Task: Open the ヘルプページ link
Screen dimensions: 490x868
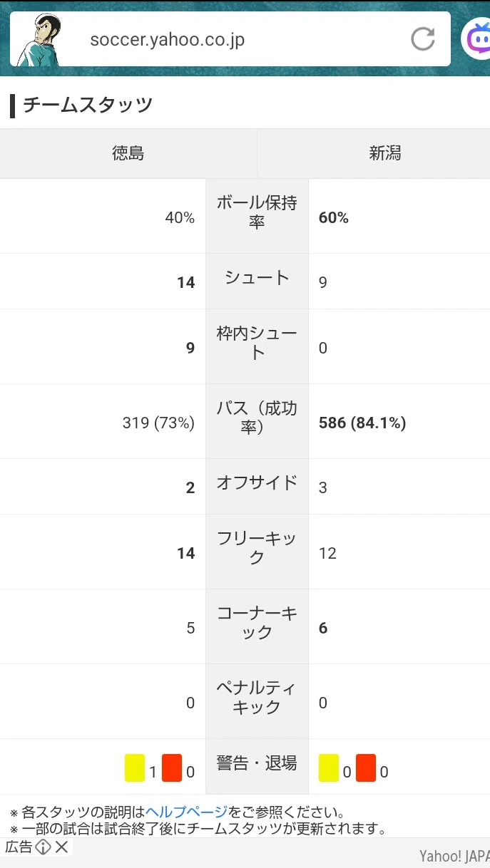Action: pos(187,812)
